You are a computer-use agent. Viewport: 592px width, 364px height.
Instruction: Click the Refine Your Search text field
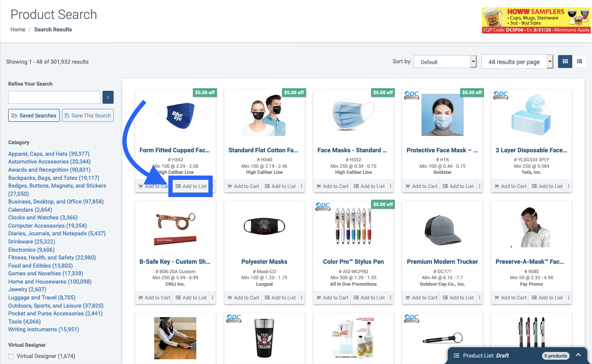pyautogui.click(x=54, y=97)
